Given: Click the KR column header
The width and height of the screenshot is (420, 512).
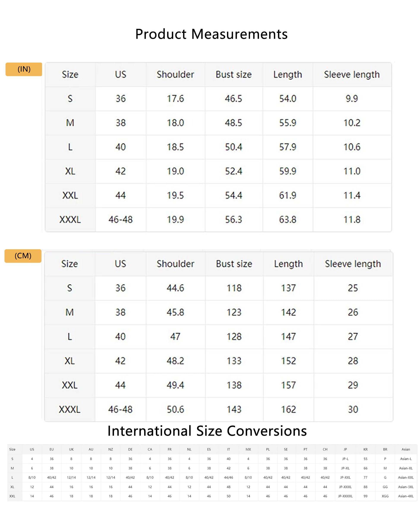Looking at the screenshot, I should pyautogui.click(x=365, y=449).
